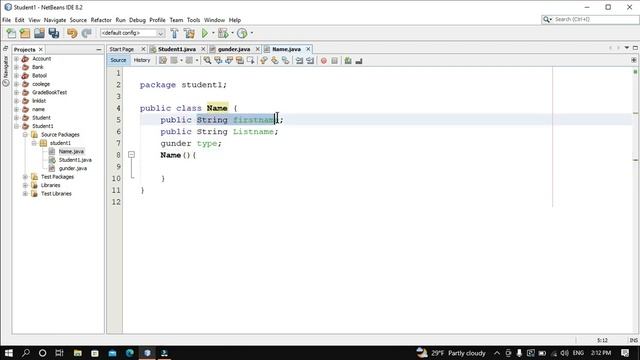
Task: Close the Name.java tab
Action: (308, 49)
